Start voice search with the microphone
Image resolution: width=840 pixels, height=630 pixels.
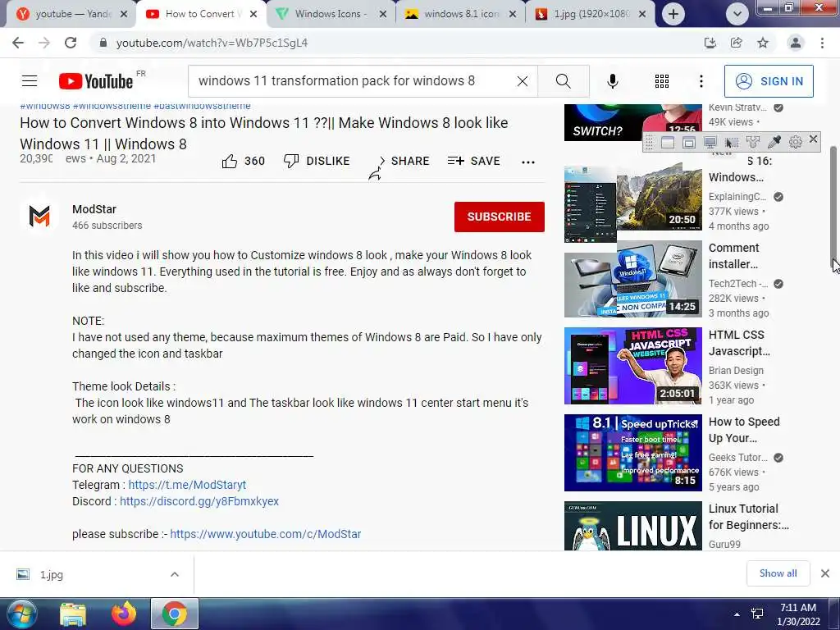[x=612, y=81]
